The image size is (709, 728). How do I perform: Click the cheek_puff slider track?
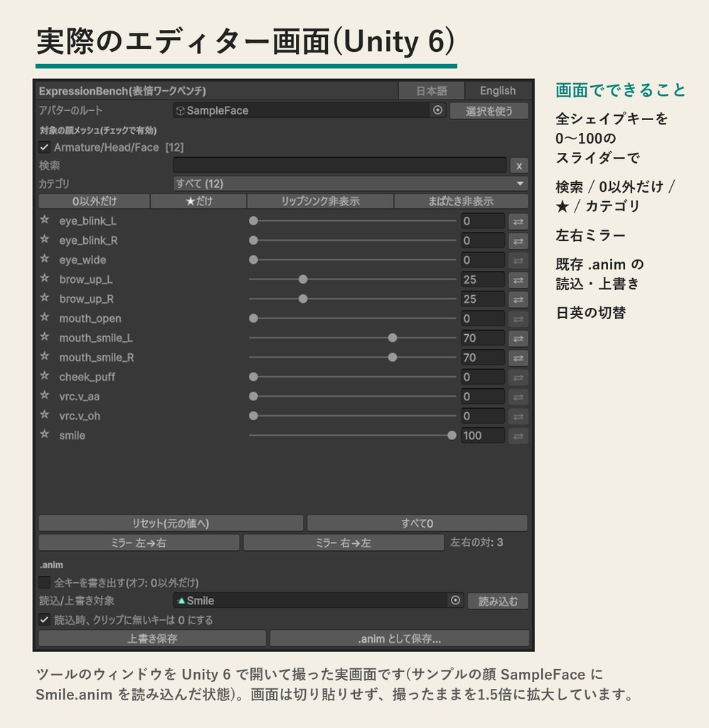click(353, 377)
